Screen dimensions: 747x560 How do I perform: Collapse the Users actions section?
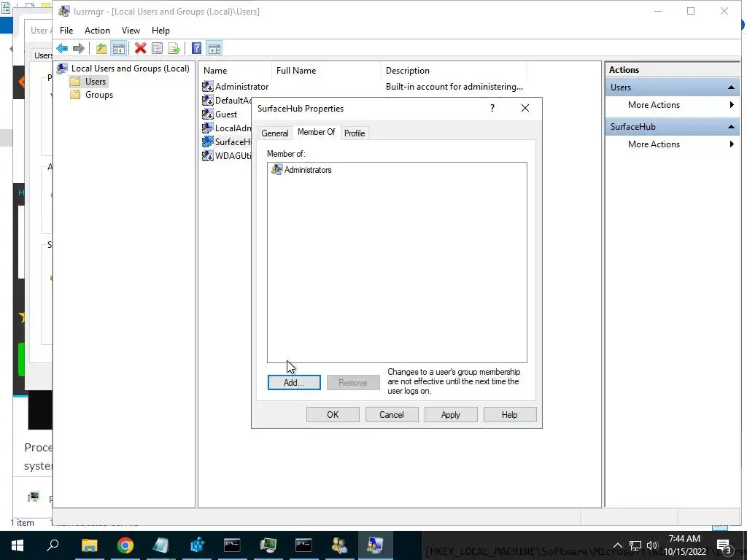click(x=731, y=87)
